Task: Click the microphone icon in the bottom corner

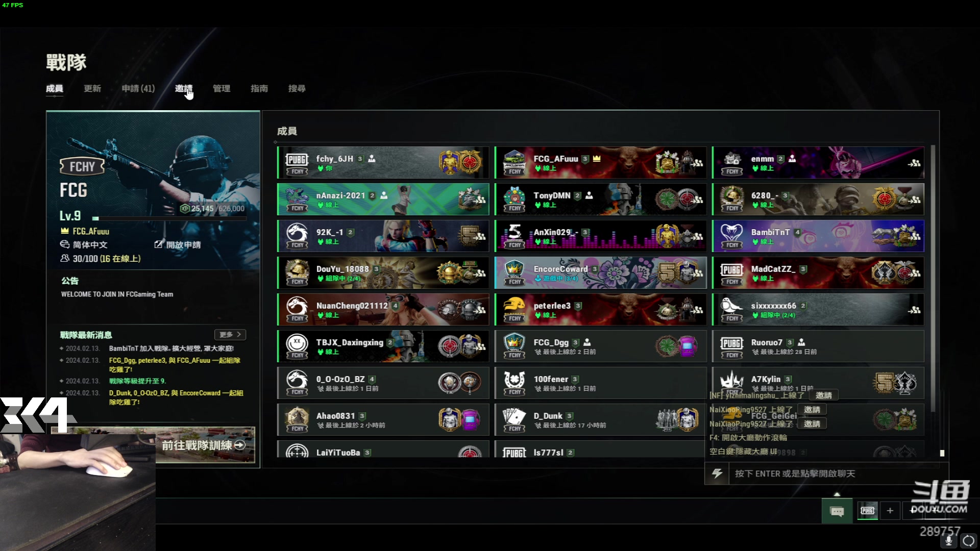Action: (949, 541)
